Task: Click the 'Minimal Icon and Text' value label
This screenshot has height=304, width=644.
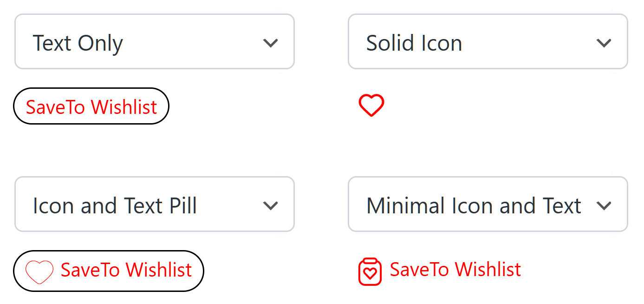Action: [x=474, y=206]
